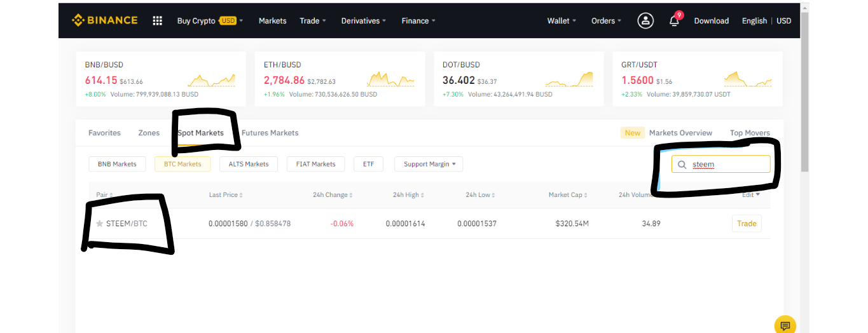Open the Support Margin dropdown

[x=429, y=164]
